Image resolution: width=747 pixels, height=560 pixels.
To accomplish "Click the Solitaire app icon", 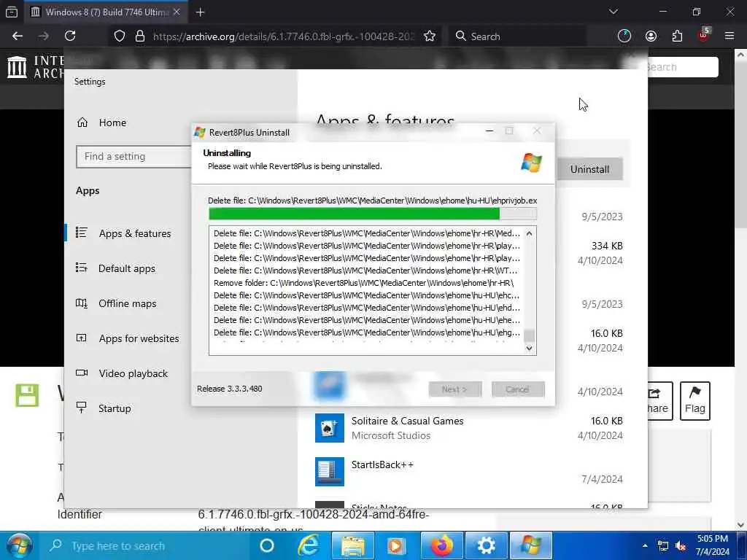I will (329, 428).
